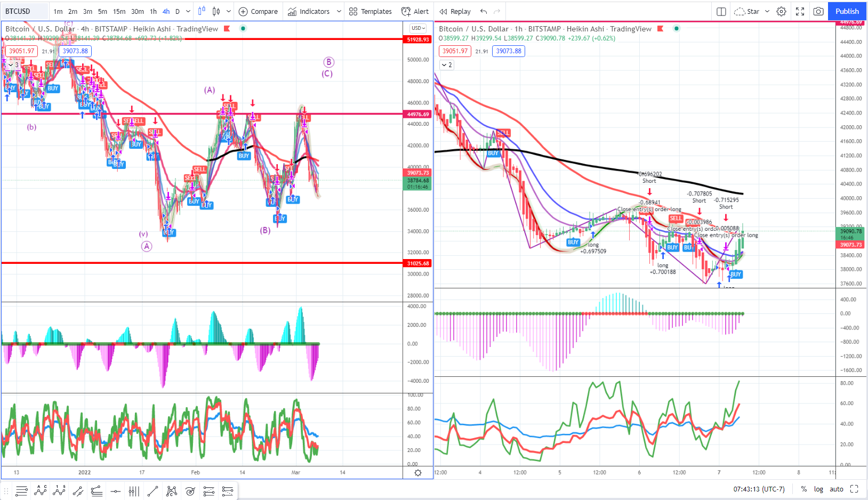Open the Compare symbol dialog
Viewport: 868px width, 500px height.
tap(258, 11)
